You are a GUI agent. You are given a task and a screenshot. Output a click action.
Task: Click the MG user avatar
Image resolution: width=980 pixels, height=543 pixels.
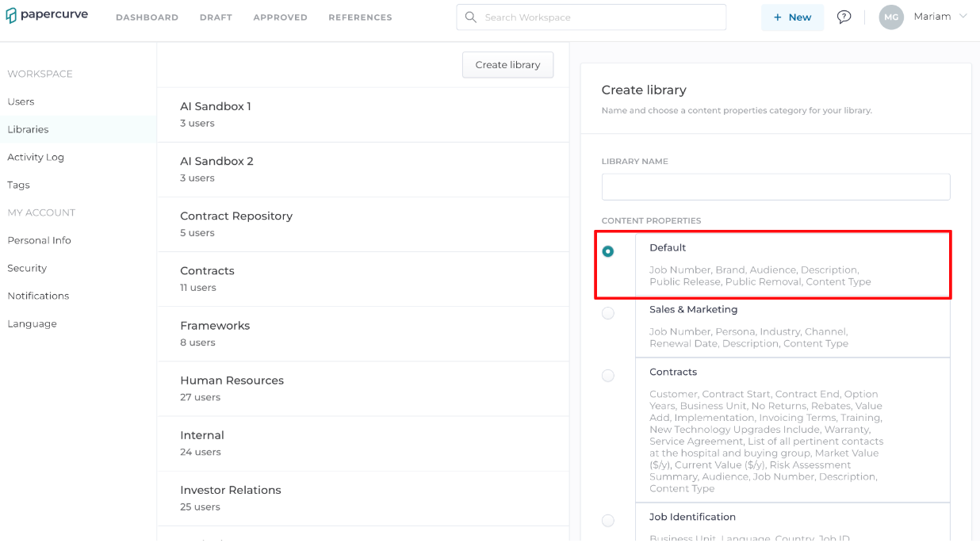click(891, 17)
